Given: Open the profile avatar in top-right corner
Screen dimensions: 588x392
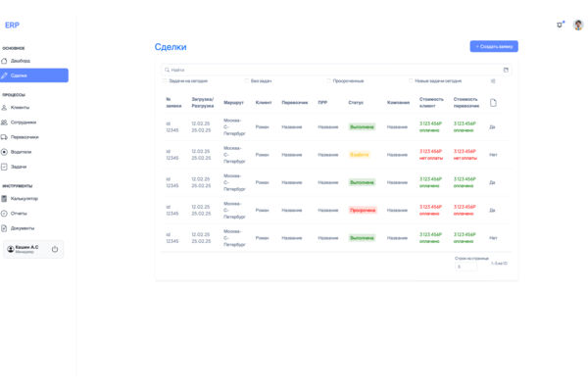Looking at the screenshot, I should [x=578, y=24].
